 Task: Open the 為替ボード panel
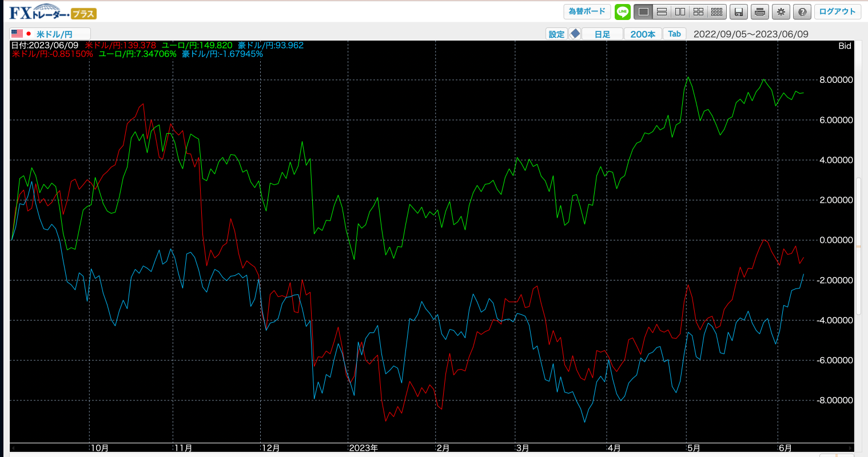click(x=587, y=11)
